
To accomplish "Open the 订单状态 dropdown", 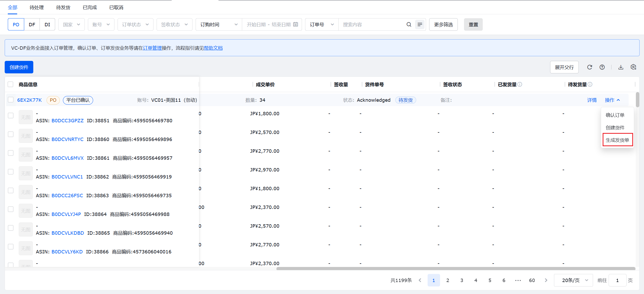I will pyautogui.click(x=135, y=24).
